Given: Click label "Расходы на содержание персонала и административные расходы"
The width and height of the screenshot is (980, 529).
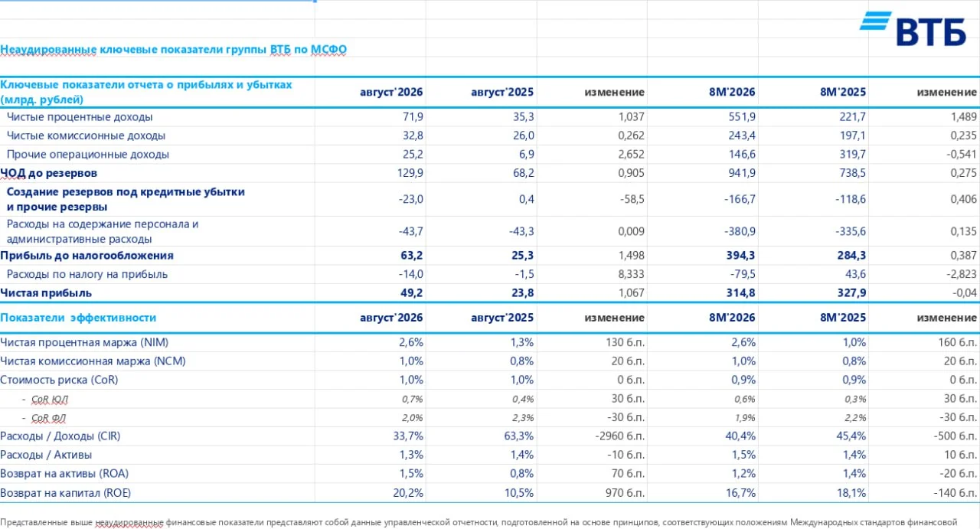Looking at the screenshot, I should tap(103, 231).
